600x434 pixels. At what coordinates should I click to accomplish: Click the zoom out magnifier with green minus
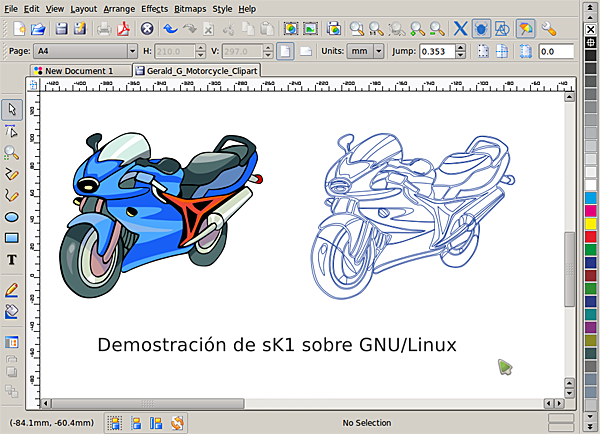pyautogui.click(x=437, y=29)
